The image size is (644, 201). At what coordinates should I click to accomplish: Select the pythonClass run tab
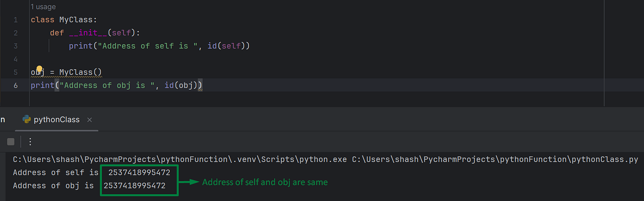tap(57, 120)
